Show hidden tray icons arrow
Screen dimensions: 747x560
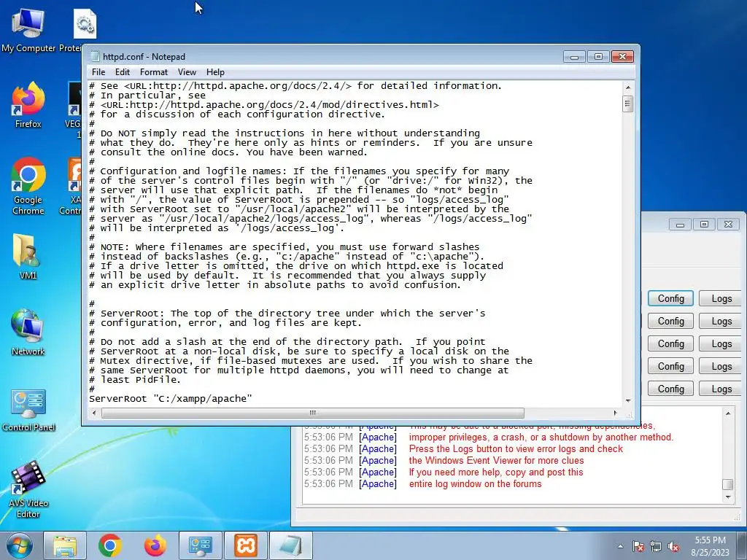coord(620,546)
